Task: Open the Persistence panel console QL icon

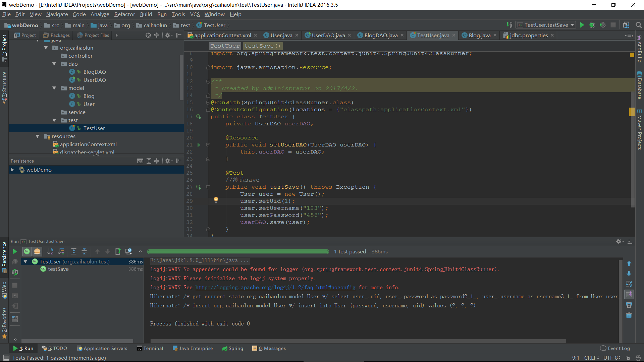Action: tap(140, 161)
